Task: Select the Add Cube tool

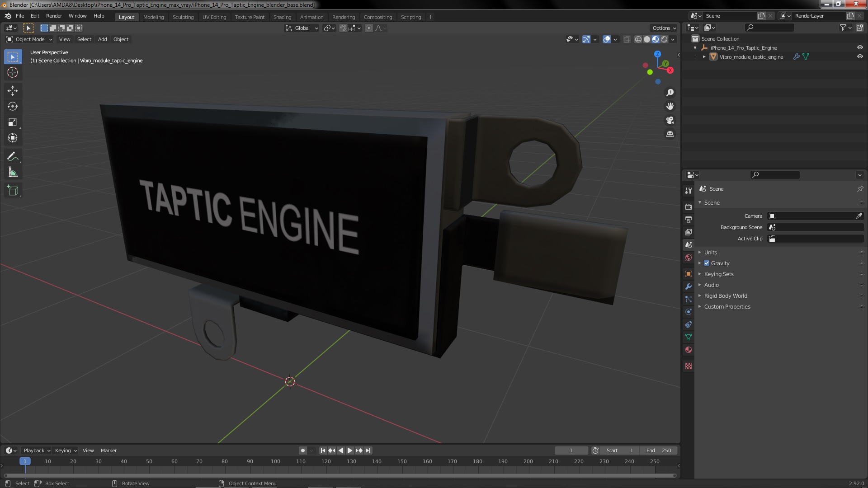Action: click(13, 191)
